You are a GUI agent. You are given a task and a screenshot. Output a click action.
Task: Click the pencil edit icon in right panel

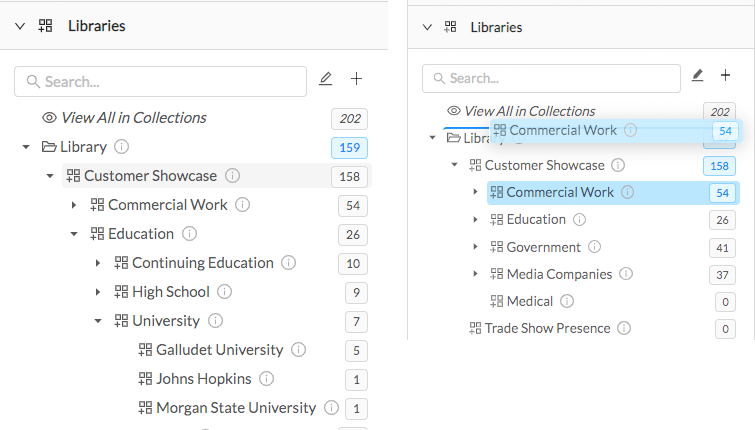click(698, 76)
